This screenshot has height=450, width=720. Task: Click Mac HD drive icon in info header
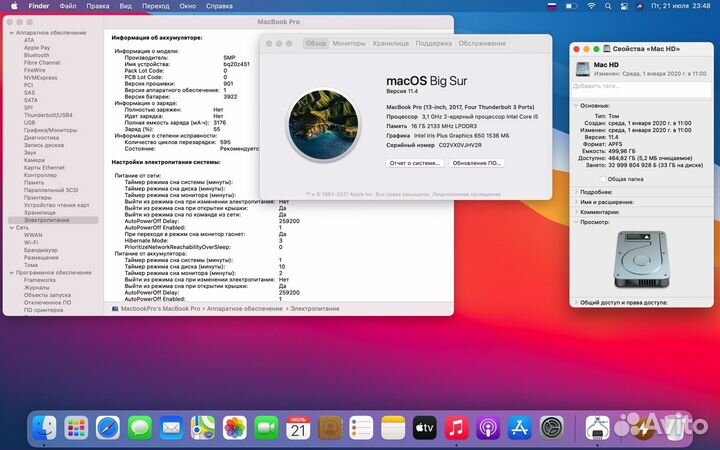(x=583, y=69)
